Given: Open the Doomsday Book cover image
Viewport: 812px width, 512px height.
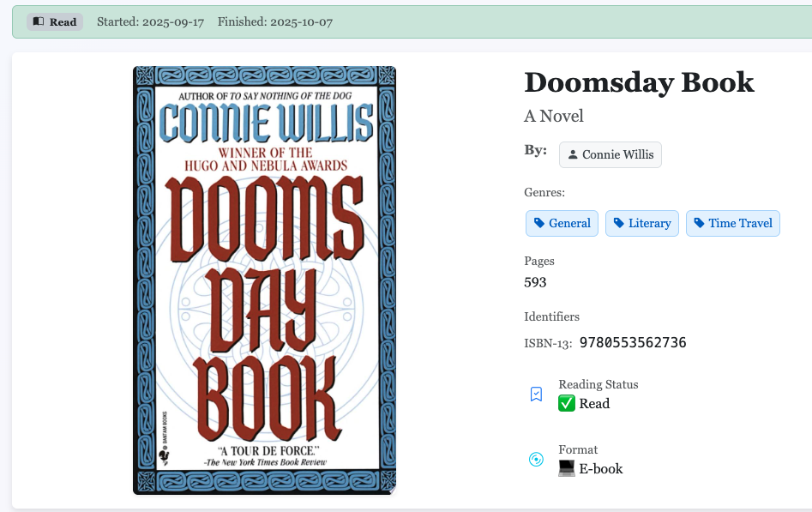Looking at the screenshot, I should 265,280.
